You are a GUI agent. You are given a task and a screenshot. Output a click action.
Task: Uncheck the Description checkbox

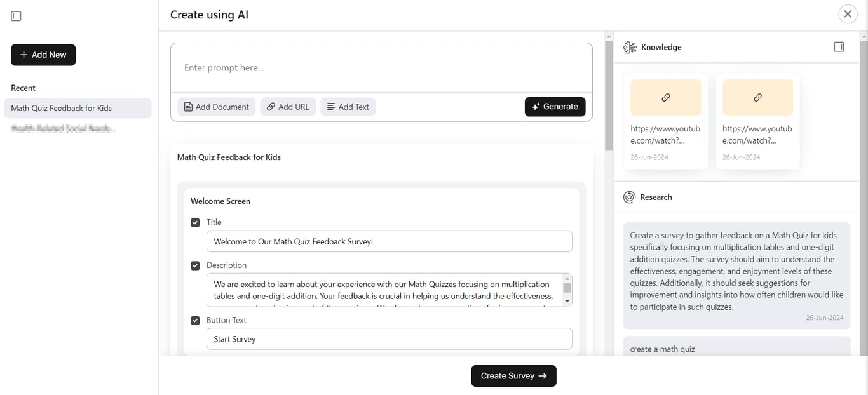(195, 265)
